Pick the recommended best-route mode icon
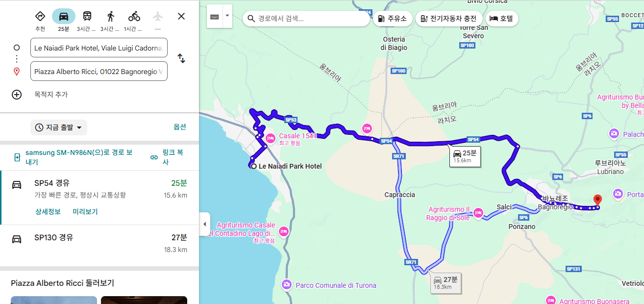This screenshot has height=304, width=644. (x=40, y=16)
